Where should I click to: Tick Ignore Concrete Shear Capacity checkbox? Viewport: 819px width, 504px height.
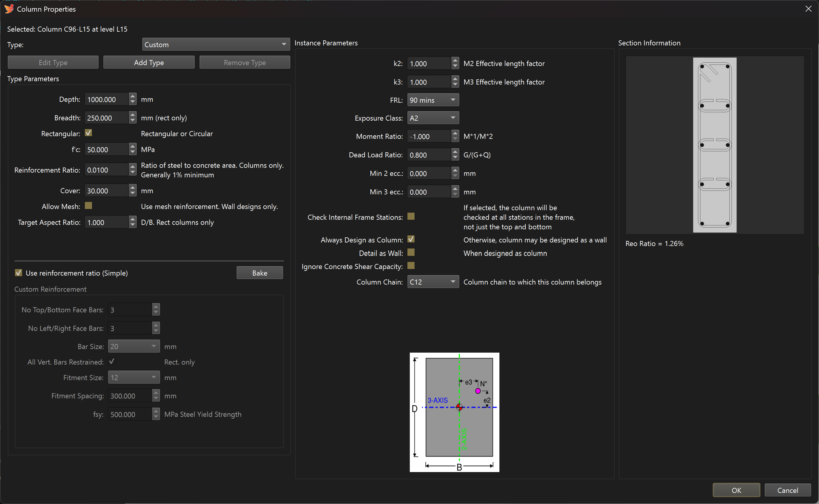(411, 266)
